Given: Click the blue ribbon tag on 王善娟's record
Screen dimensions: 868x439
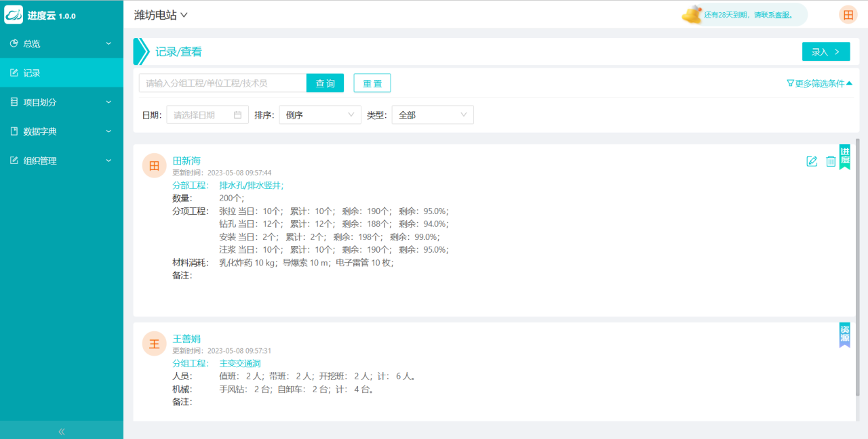Looking at the screenshot, I should (844, 335).
